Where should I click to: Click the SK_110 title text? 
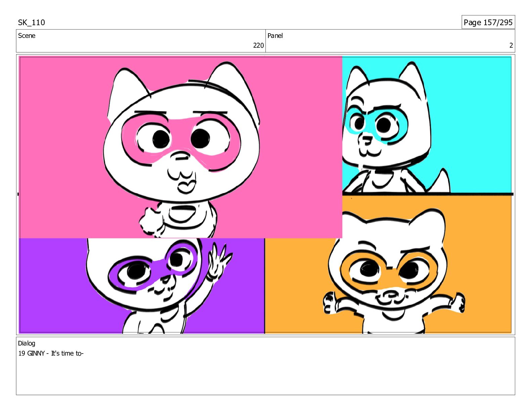point(31,22)
